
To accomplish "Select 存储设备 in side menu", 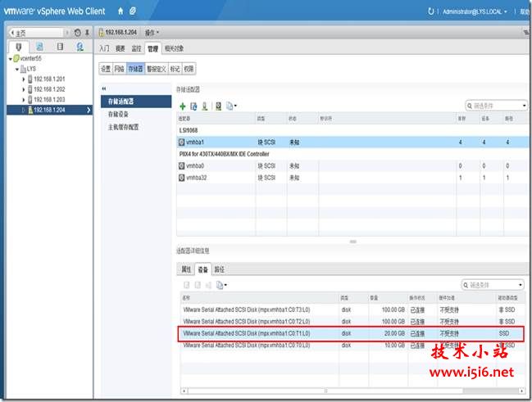I will tap(118, 115).
